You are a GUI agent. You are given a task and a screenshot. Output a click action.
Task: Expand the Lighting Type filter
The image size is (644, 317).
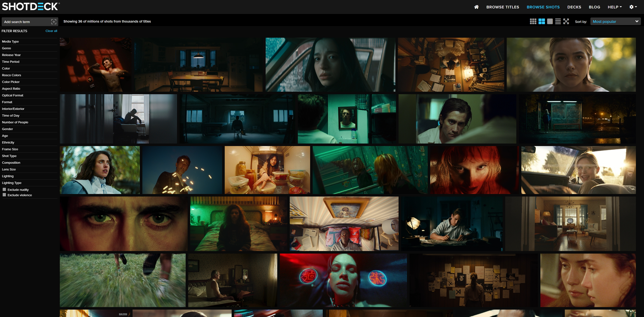tap(29, 183)
